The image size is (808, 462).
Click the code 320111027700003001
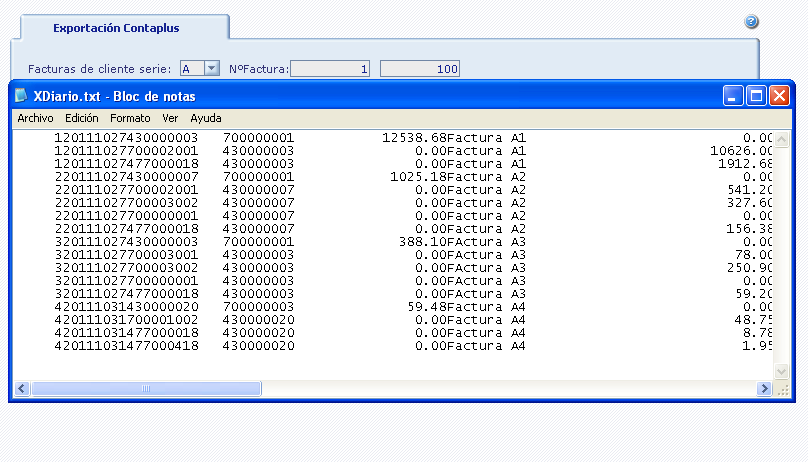pyautogui.click(x=126, y=255)
